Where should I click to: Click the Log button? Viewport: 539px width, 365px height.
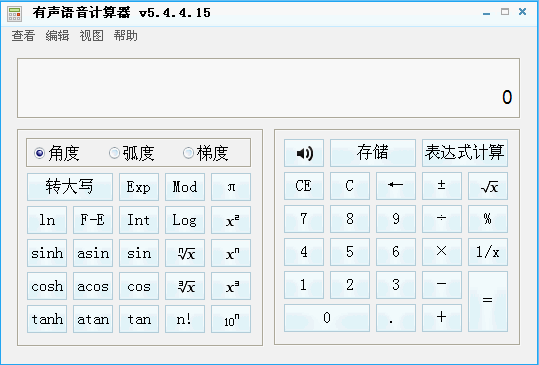[x=185, y=220]
